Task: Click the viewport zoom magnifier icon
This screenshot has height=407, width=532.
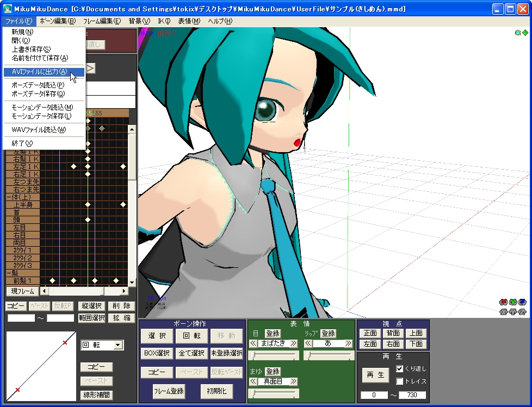Action: coord(518,33)
